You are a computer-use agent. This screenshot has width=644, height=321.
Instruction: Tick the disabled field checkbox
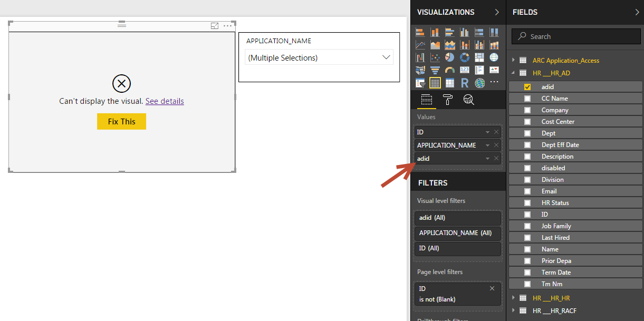527,168
